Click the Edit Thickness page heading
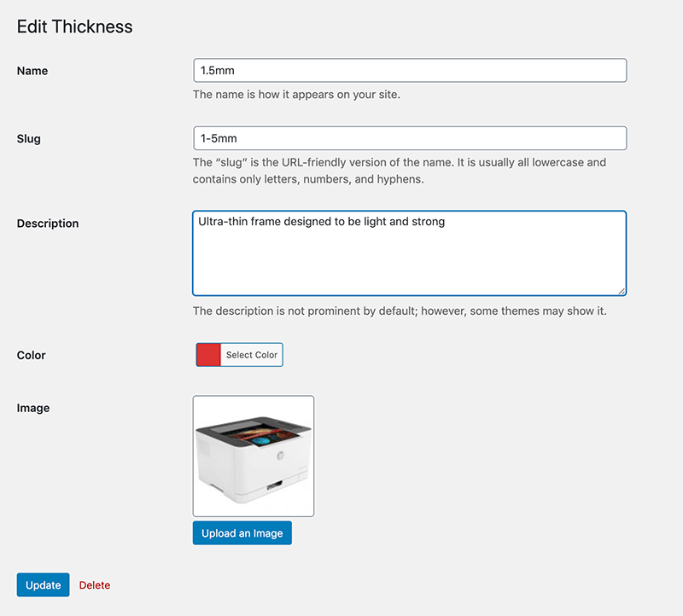This screenshot has width=683, height=616. coord(75,26)
